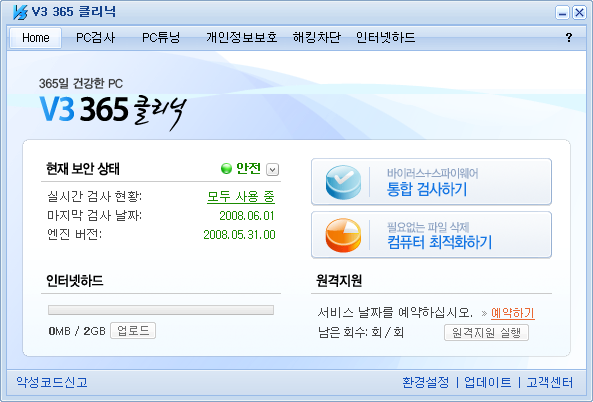Click last scan date 2008.06.01
593x402 pixels.
pos(247,216)
